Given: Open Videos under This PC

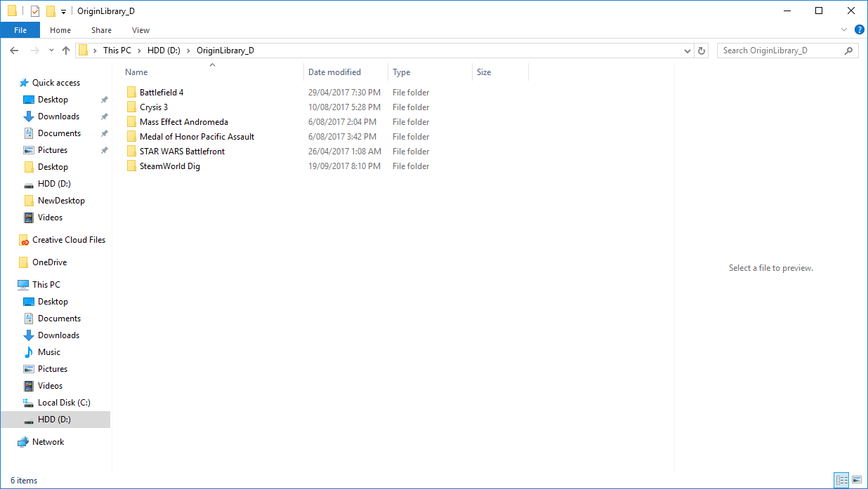Looking at the screenshot, I should tap(50, 386).
